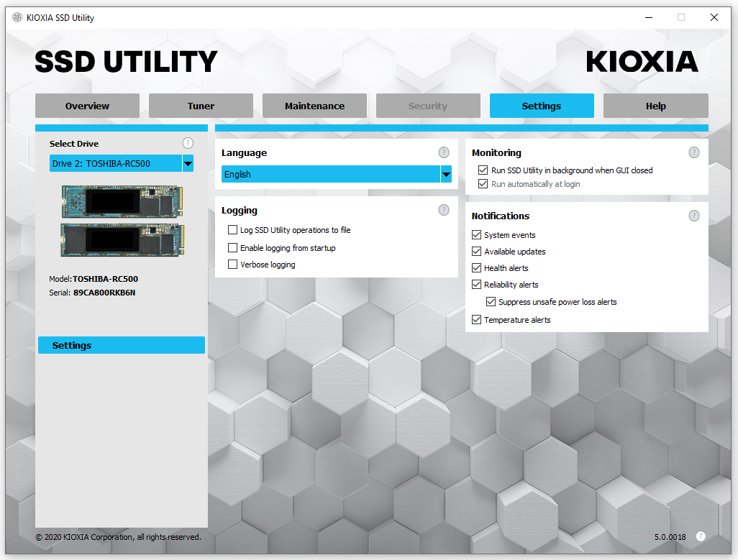Show help for the Logging section

pos(443,210)
